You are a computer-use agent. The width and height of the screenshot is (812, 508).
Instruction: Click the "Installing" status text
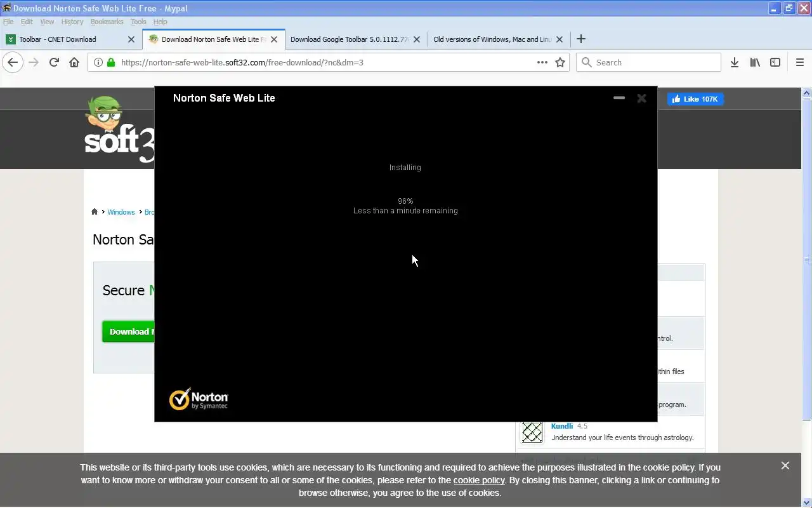405,168
